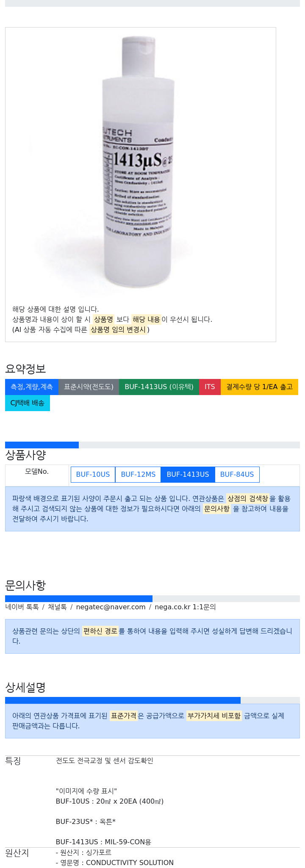Screen dimensions: 305x868
Task: Click the 상품사양 progress bar
Action: pyautogui.click(x=152, y=445)
